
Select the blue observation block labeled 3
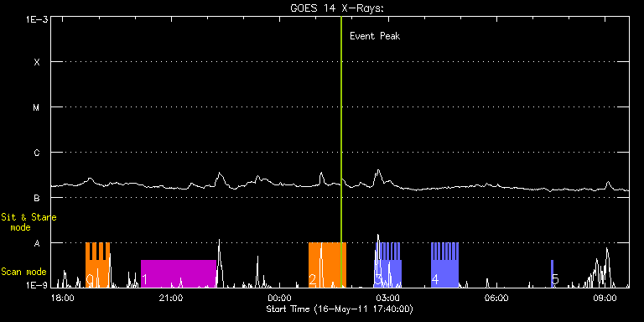[388, 265]
